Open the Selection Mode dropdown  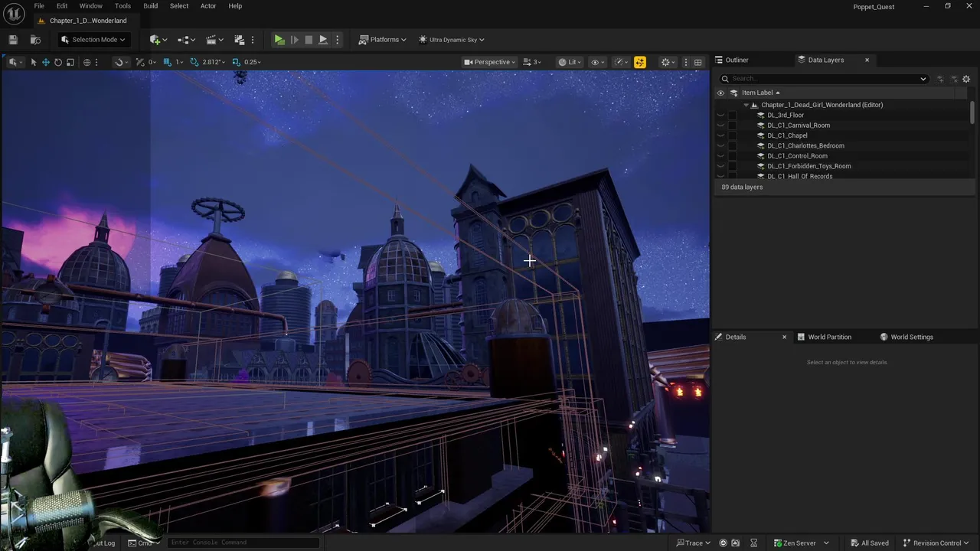click(x=93, y=40)
